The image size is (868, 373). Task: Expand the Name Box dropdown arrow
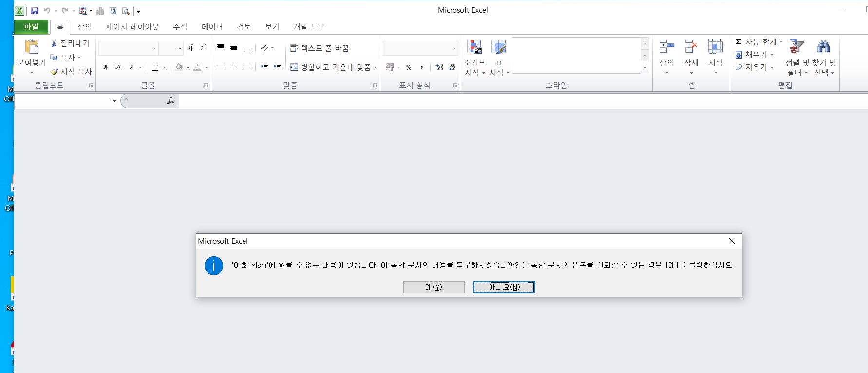tap(114, 101)
